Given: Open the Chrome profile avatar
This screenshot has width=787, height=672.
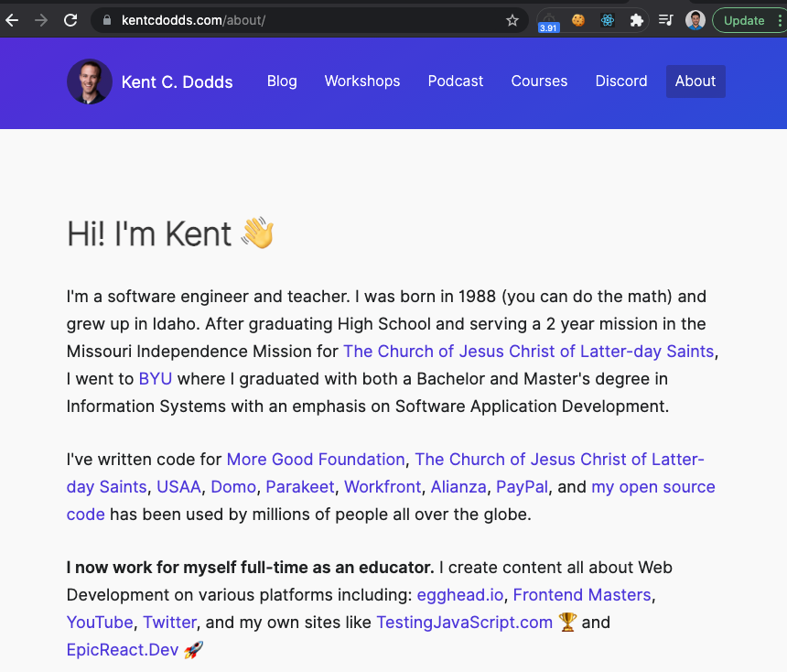Looking at the screenshot, I should pos(695,20).
